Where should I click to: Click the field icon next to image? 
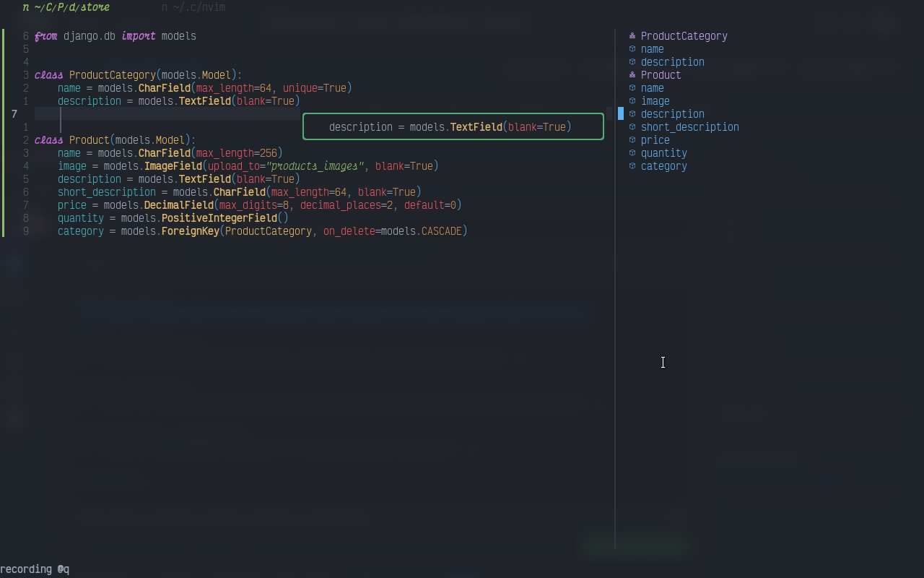click(632, 100)
